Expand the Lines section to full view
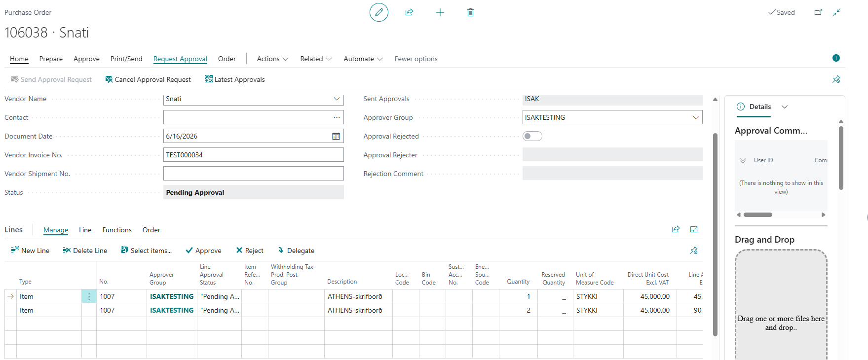This screenshot has height=360, width=868. tap(694, 229)
